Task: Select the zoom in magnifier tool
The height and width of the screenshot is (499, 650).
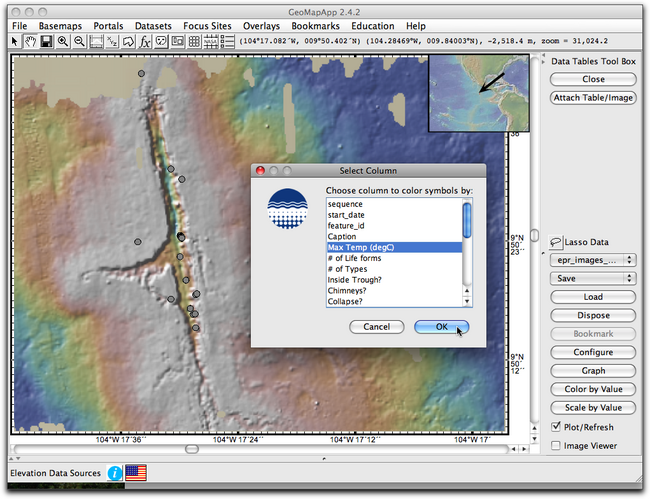Action: tap(62, 41)
